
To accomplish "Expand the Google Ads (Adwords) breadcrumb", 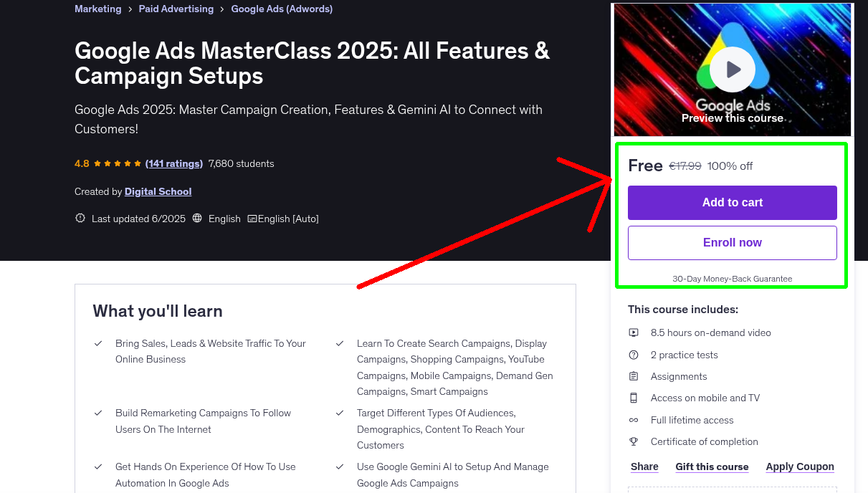I will point(281,9).
